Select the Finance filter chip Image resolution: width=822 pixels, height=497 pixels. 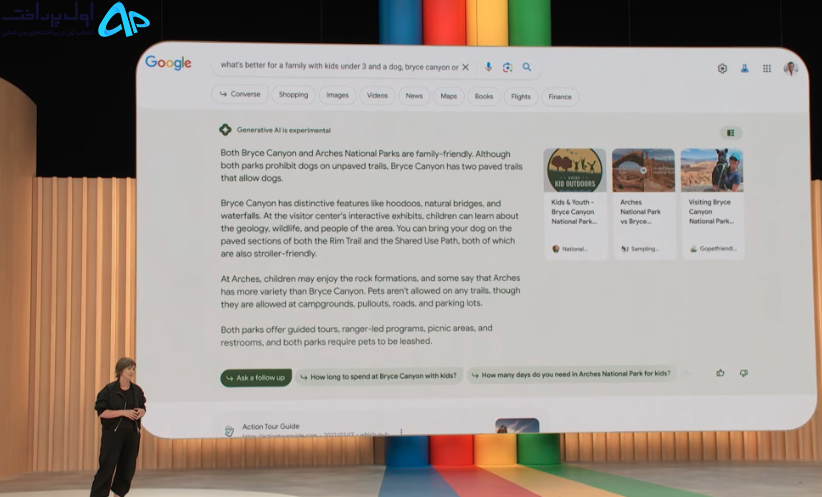pyautogui.click(x=560, y=97)
